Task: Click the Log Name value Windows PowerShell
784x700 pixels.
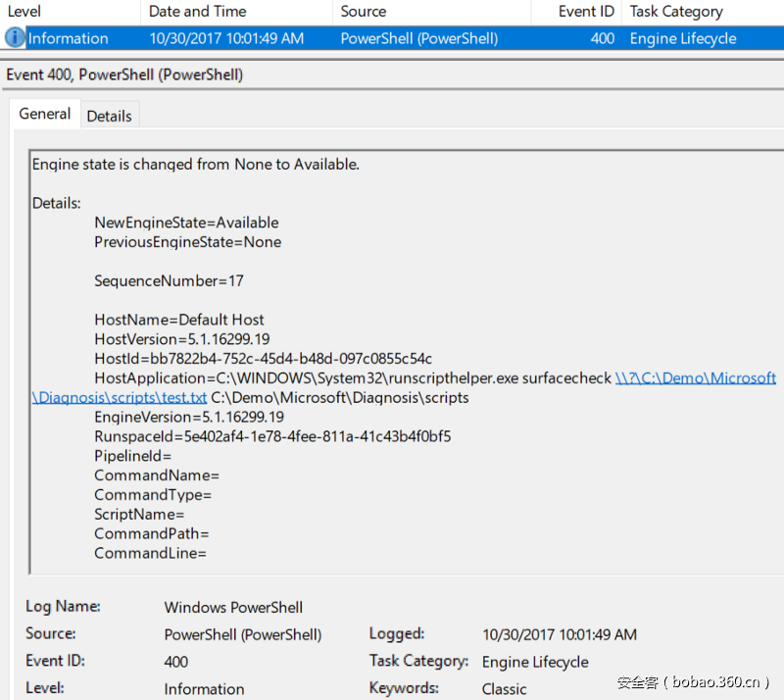Action: click(233, 608)
